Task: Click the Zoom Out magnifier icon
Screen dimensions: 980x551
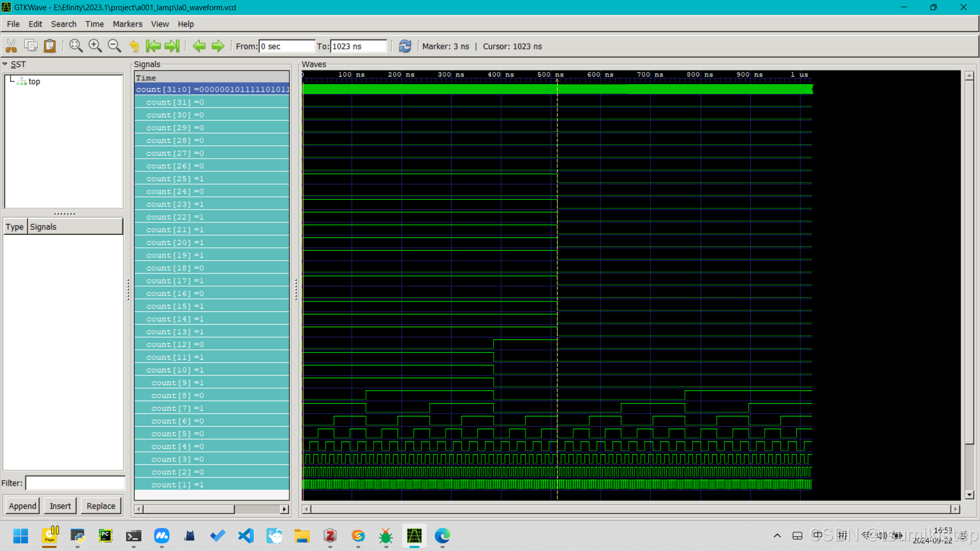Action: 114,46
